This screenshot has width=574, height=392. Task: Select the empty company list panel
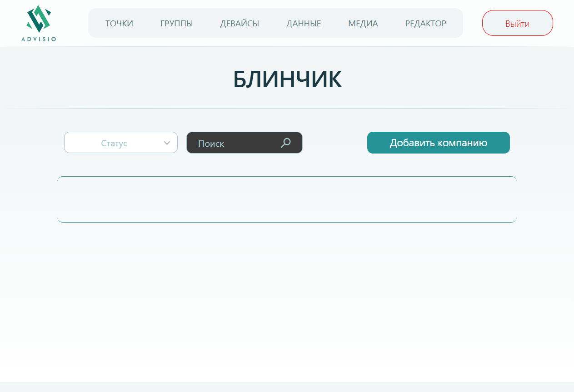pos(287,199)
